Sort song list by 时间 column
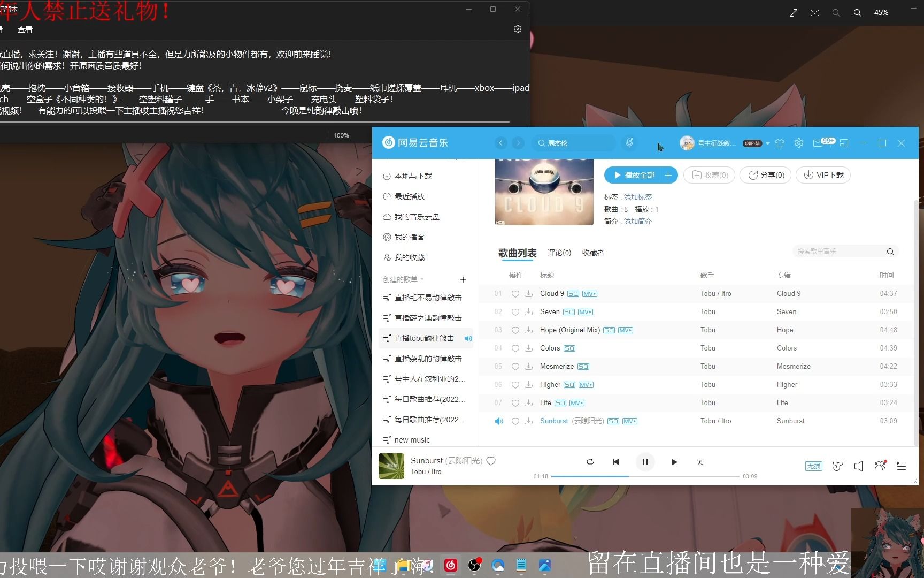 [x=887, y=275]
